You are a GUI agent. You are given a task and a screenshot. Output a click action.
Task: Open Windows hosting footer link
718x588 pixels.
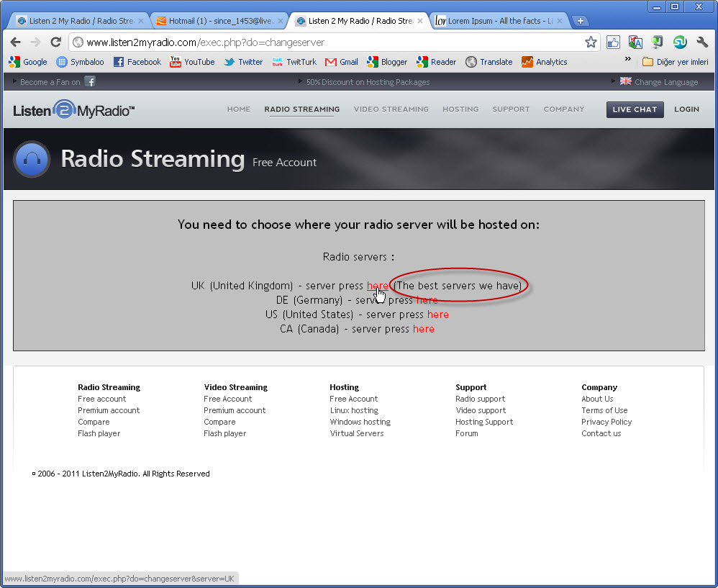[360, 422]
